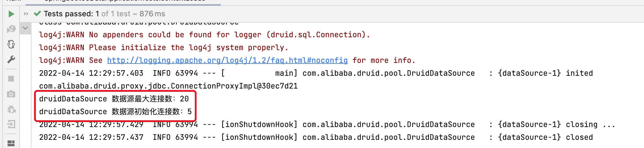Viewport: 644px width, 148px height.
Task: Select the test run tab at top
Action: coord(122,1)
